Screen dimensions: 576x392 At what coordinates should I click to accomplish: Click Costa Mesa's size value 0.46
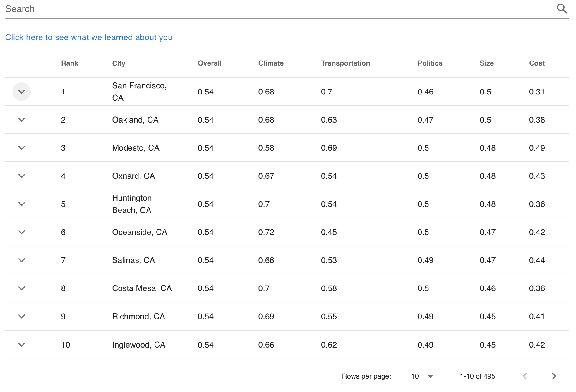(x=487, y=288)
